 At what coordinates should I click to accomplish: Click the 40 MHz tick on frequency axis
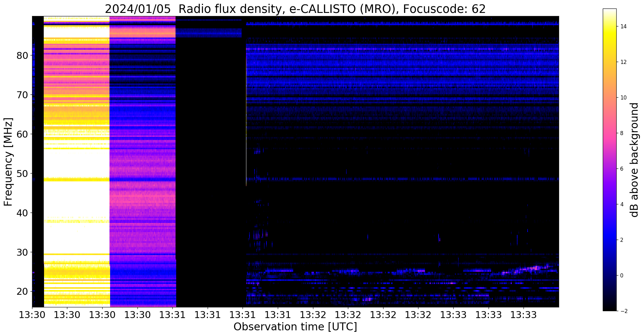pos(22,213)
